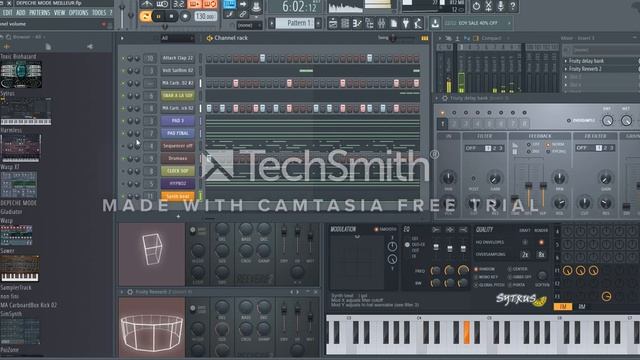Toggle first step of Attack Clap 22
This screenshot has width=640, height=360.
(209, 59)
